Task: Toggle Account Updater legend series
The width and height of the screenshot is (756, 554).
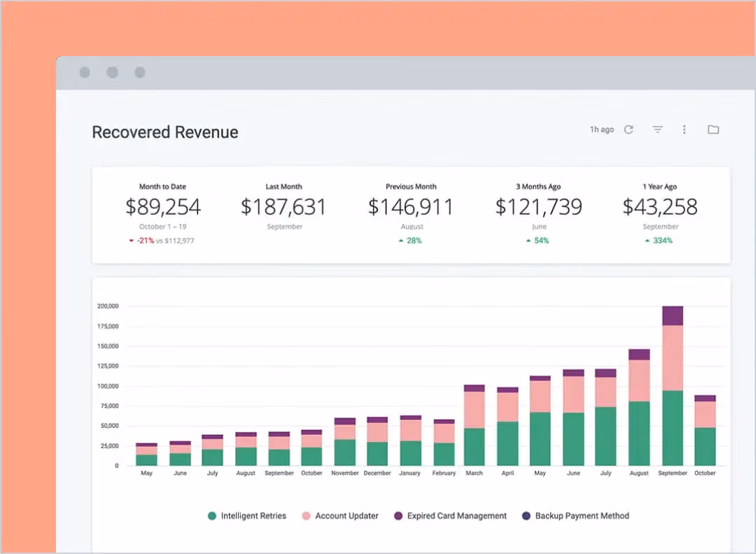Action: pyautogui.click(x=346, y=516)
